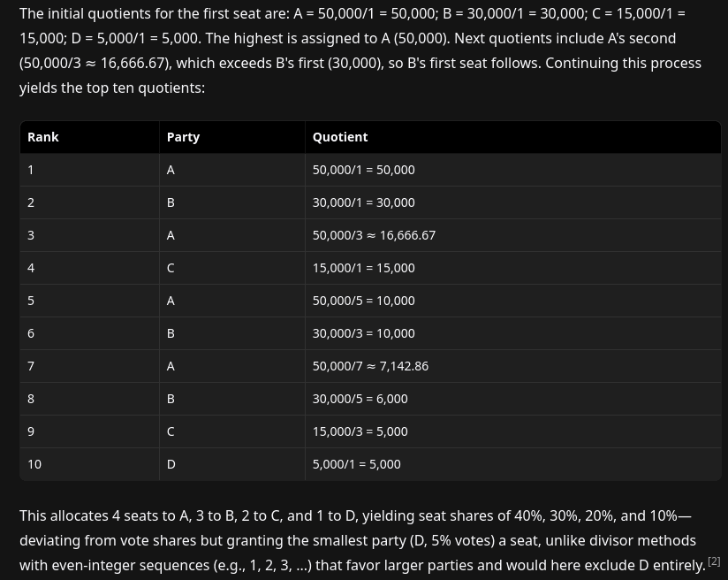Select the quotient cell 30,000/1 = 30,000
Image resolution: width=728 pixels, height=580 pixels.
click(x=363, y=202)
